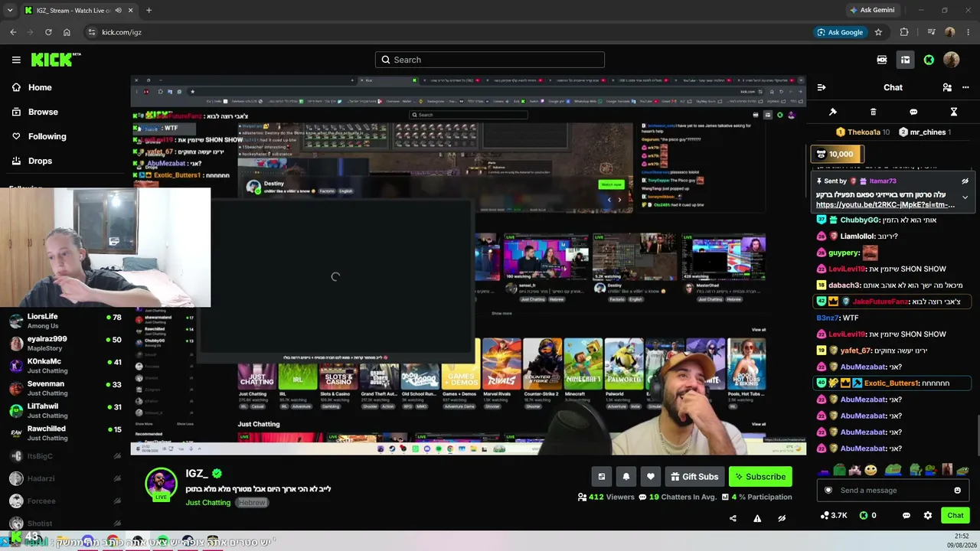Collapse the chat panel

click(x=822, y=87)
